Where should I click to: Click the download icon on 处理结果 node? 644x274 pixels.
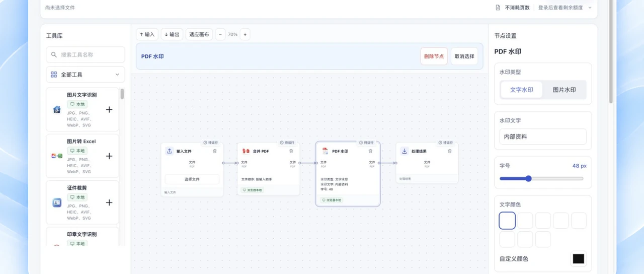pos(404,151)
